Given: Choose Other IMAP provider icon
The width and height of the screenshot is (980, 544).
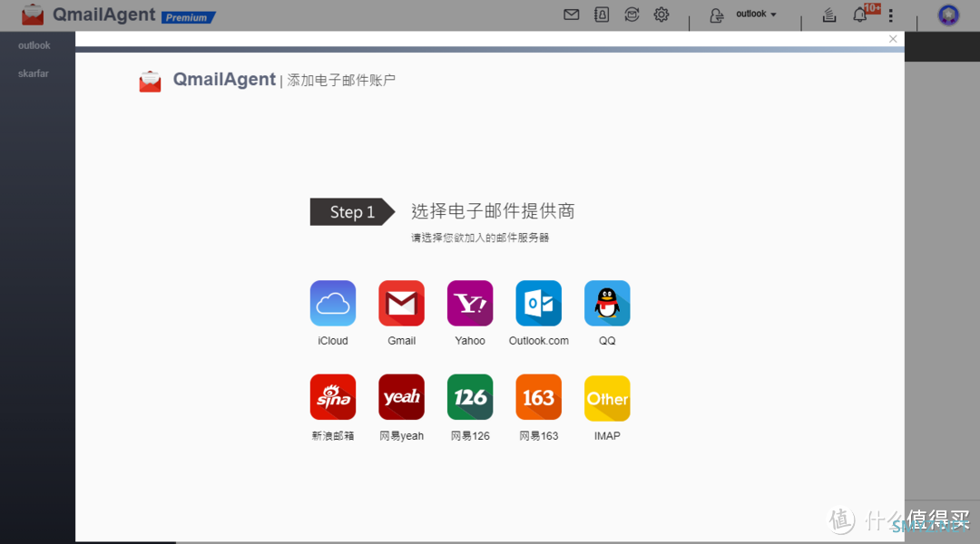Looking at the screenshot, I should [x=607, y=398].
